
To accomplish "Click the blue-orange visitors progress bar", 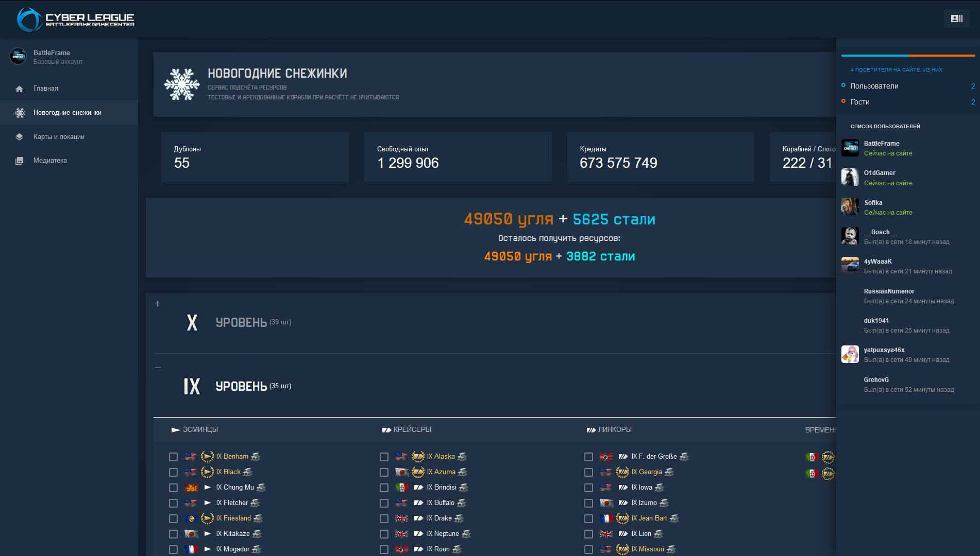I will 908,55.
